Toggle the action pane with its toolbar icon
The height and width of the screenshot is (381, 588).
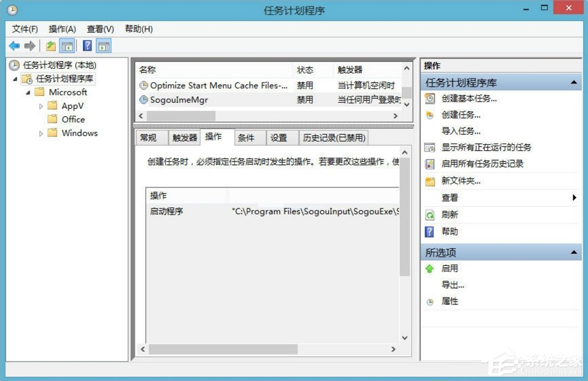coord(103,45)
